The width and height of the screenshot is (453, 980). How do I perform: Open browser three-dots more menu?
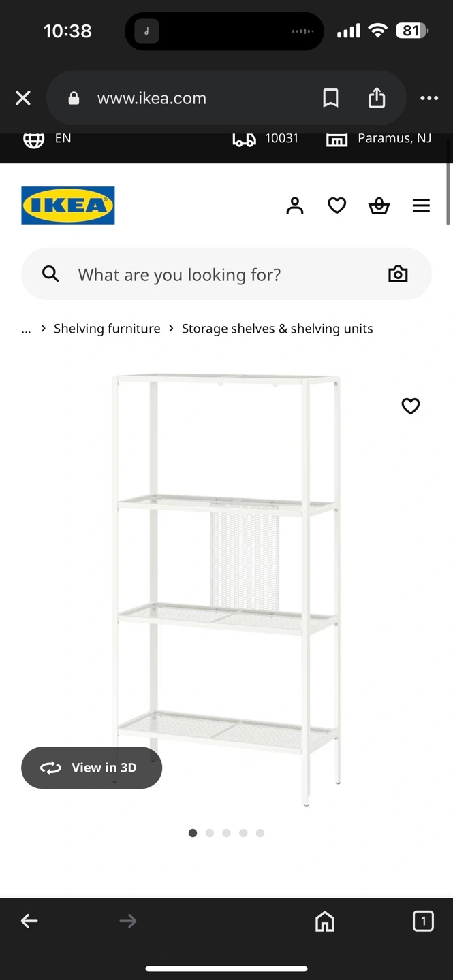point(429,98)
